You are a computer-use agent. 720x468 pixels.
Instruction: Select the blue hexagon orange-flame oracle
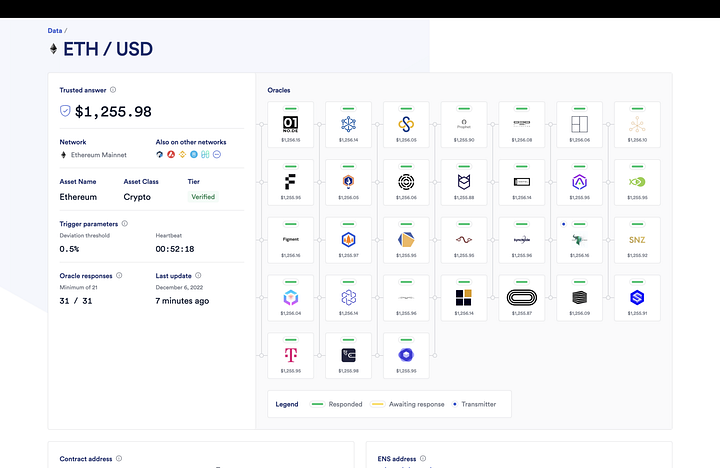[x=349, y=240]
